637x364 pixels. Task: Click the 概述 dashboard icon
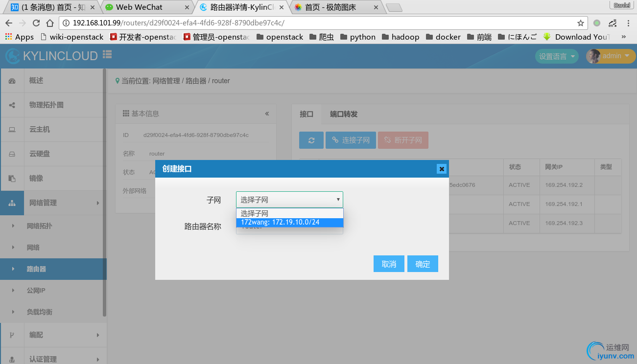click(x=12, y=81)
